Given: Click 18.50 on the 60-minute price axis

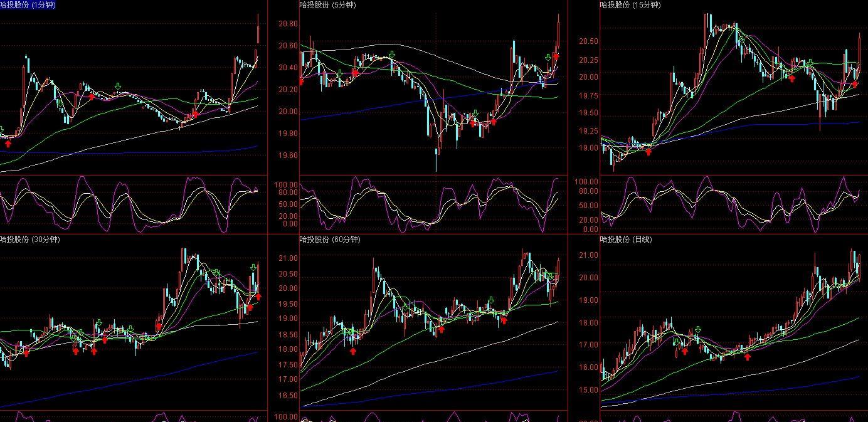Looking at the screenshot, I should (288, 334).
